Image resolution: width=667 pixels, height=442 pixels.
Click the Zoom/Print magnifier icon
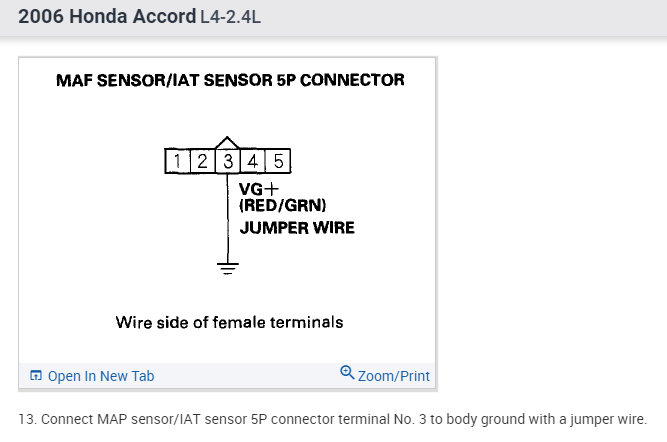click(347, 372)
